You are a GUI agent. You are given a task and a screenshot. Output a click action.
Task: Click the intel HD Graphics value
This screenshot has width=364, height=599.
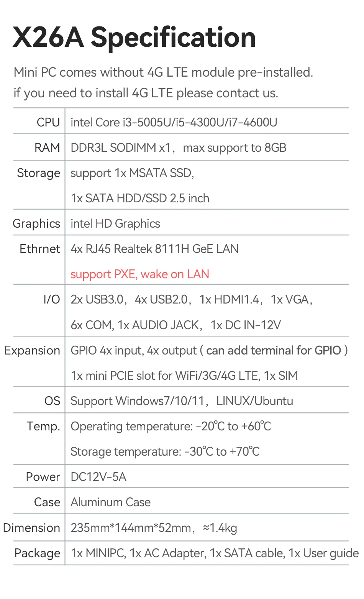(x=115, y=224)
